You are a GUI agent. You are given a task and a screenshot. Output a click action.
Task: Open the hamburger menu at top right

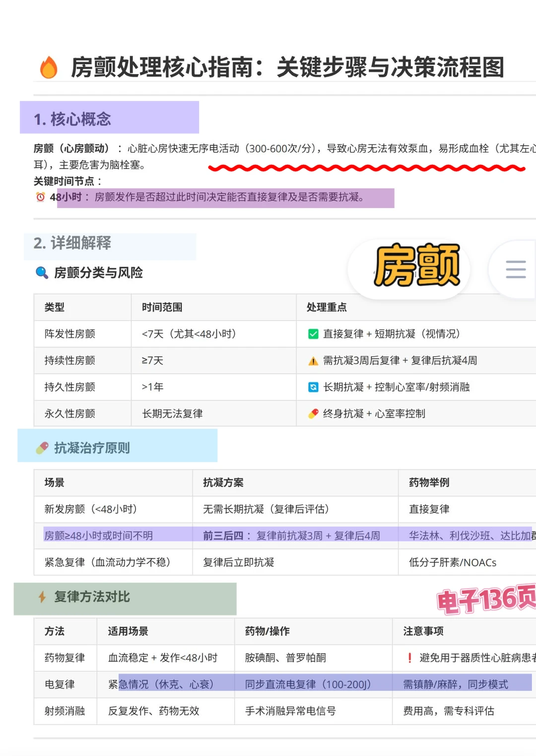tap(515, 269)
